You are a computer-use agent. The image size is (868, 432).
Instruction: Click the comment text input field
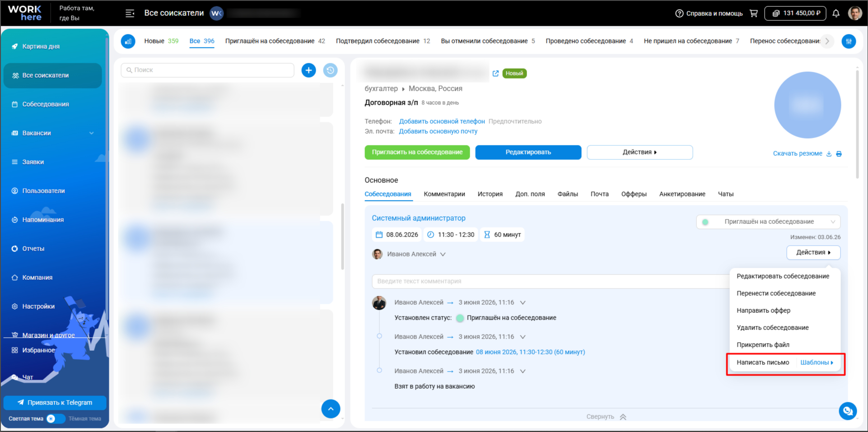(x=550, y=281)
